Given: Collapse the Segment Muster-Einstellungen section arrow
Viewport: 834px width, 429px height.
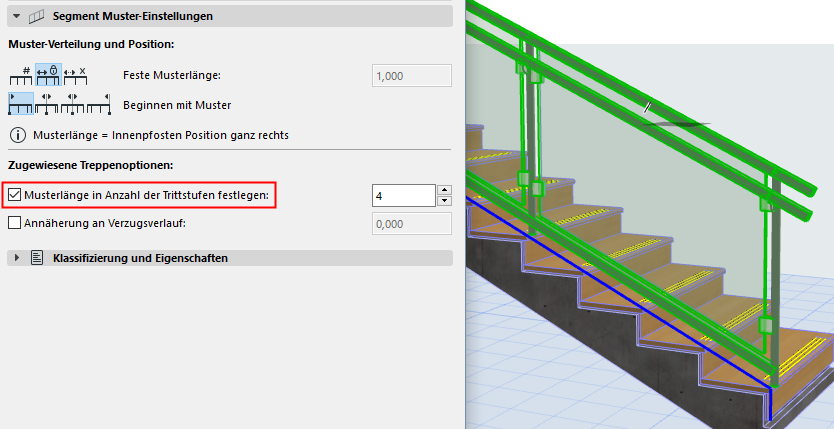Looking at the screenshot, I should click(16, 16).
